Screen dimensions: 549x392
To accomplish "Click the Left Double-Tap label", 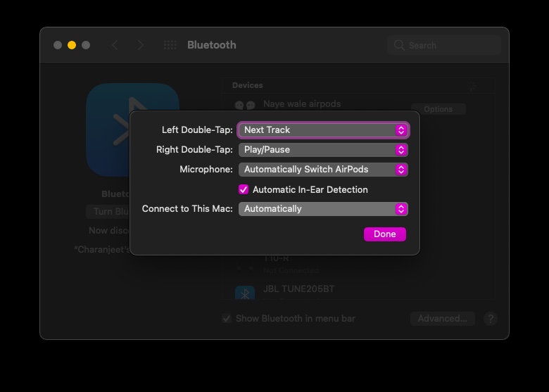I will (x=197, y=130).
